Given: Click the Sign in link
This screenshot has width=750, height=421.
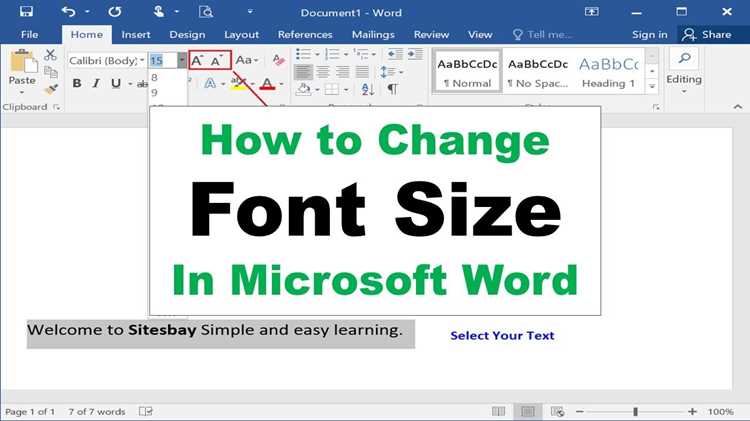Looking at the screenshot, I should point(650,34).
